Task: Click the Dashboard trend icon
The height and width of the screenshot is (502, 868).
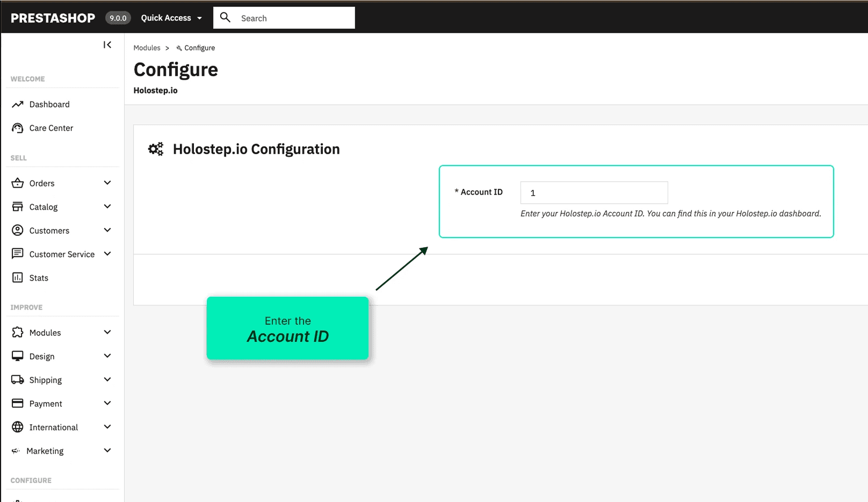Action: [x=18, y=104]
